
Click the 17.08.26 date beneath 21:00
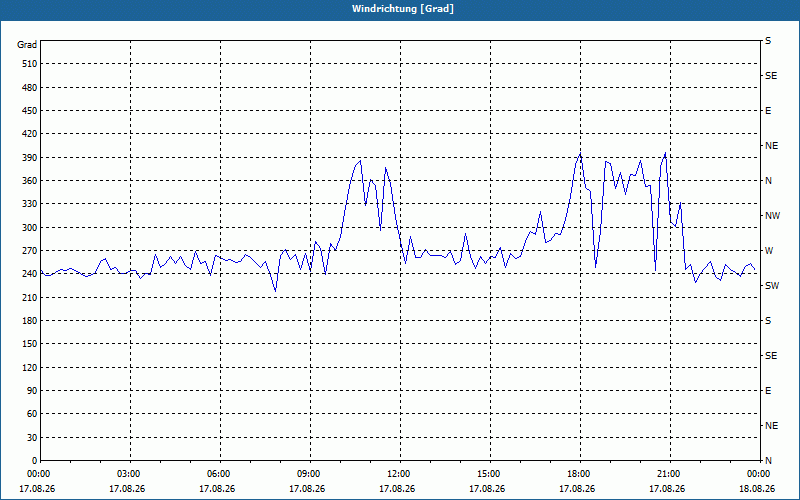tap(667, 489)
